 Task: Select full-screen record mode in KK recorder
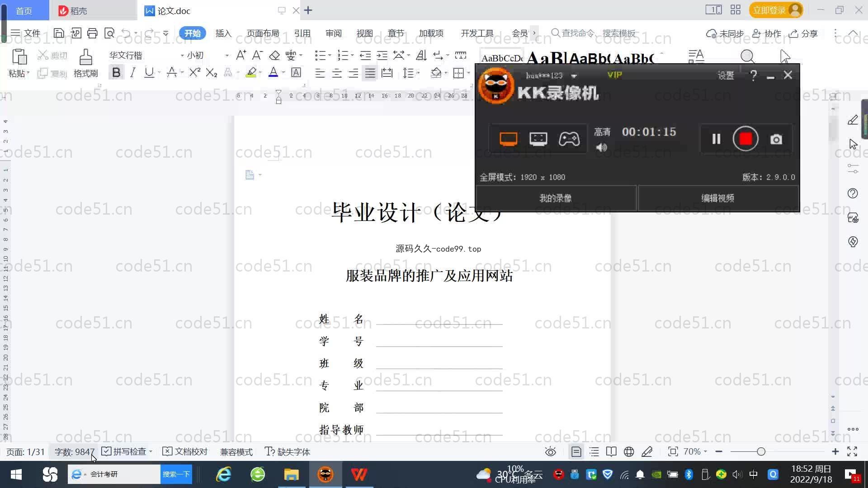coord(508,139)
